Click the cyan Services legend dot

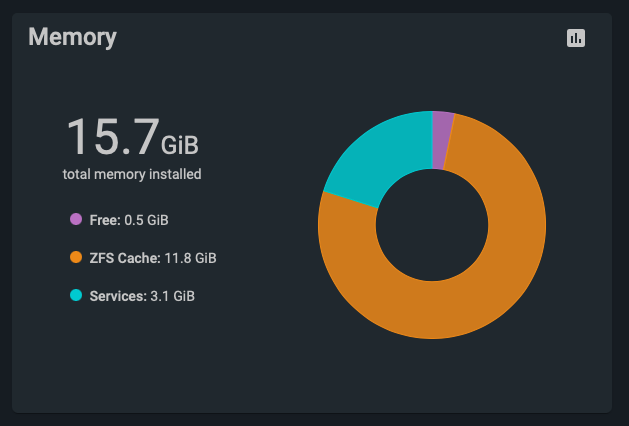coord(75,296)
